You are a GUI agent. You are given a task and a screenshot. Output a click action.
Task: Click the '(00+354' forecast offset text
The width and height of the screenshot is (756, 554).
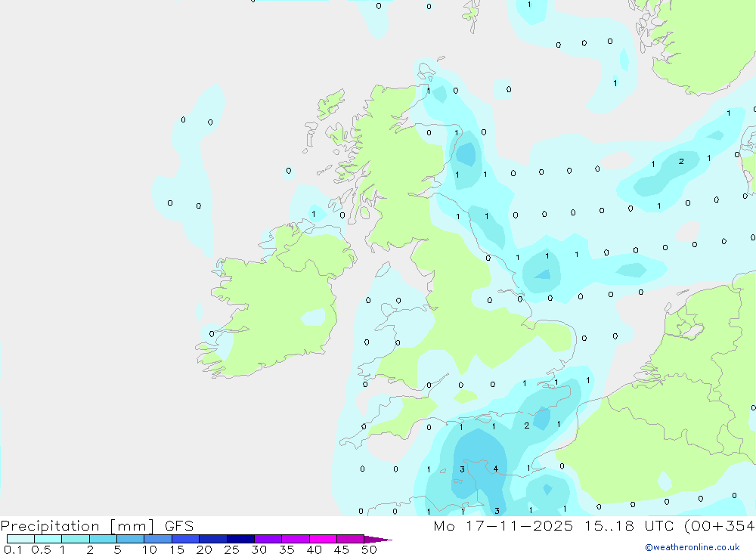click(720, 525)
